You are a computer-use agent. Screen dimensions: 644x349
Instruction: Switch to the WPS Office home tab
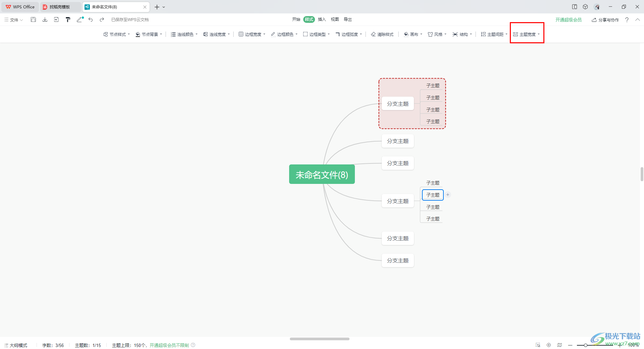(x=20, y=7)
